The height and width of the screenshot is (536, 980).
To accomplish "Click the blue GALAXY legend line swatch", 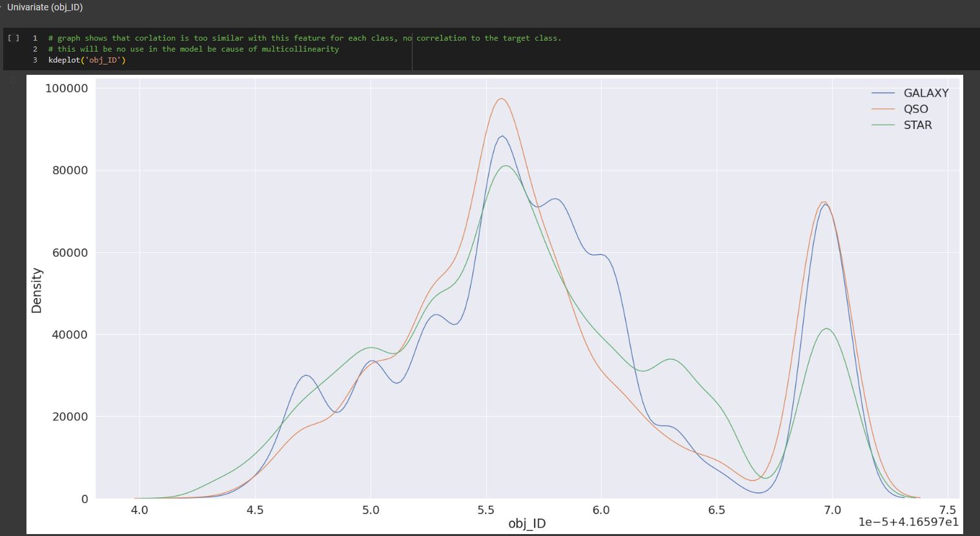I will click(883, 93).
